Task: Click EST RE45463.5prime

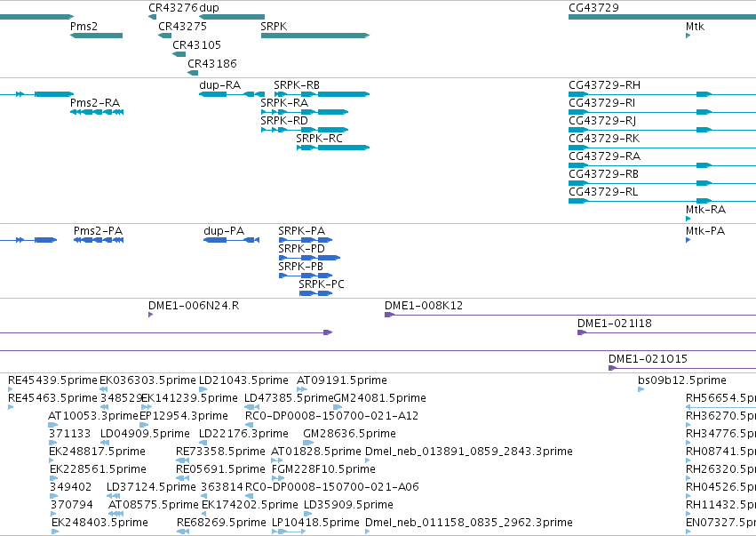Action: point(11,407)
